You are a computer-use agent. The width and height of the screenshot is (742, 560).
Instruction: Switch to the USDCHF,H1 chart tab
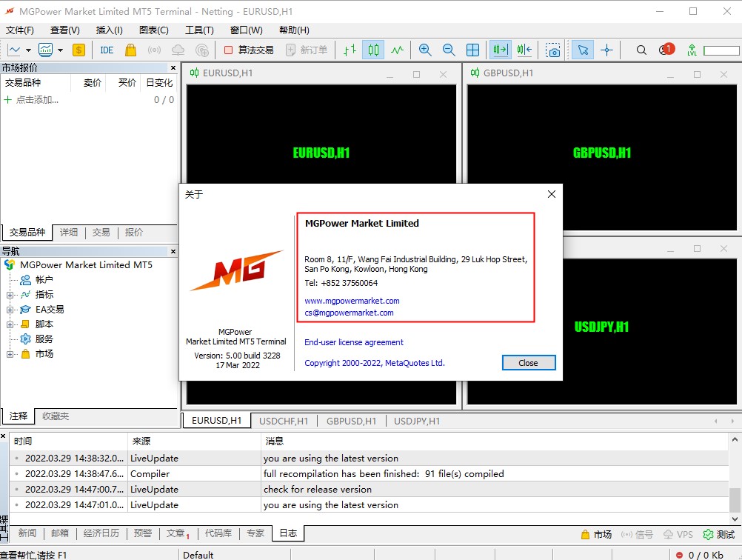click(284, 421)
